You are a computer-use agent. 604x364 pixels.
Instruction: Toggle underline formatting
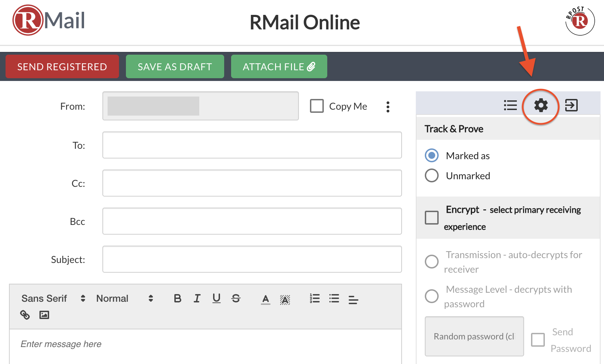click(217, 298)
